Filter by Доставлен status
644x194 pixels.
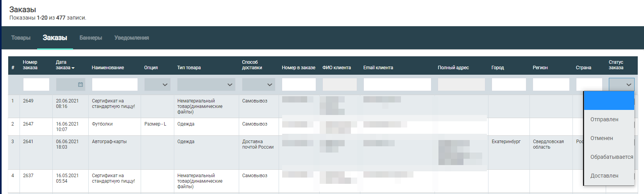(604, 176)
